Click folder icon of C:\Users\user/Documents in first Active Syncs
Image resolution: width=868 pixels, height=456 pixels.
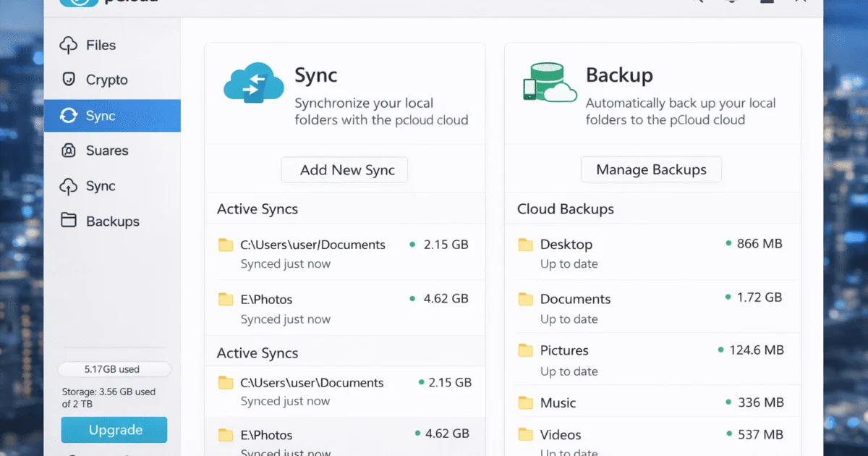coord(226,245)
